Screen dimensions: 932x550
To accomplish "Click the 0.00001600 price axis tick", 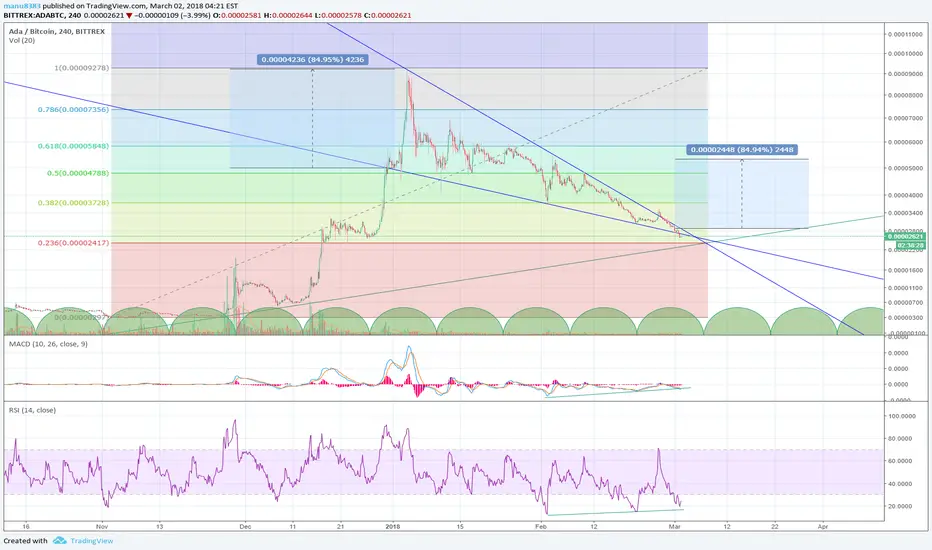I will click(x=905, y=270).
